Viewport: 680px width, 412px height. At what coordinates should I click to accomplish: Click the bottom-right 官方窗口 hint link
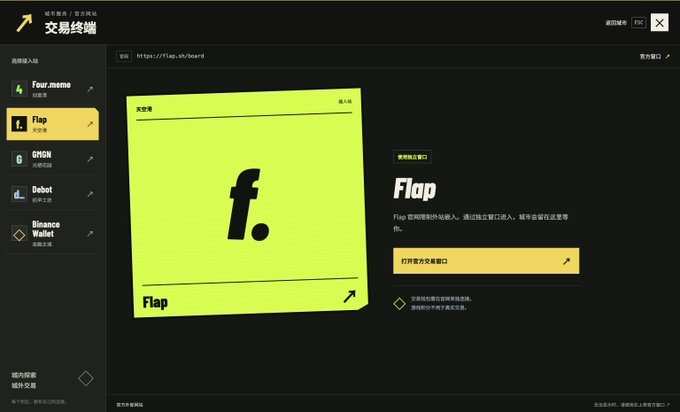(631, 405)
